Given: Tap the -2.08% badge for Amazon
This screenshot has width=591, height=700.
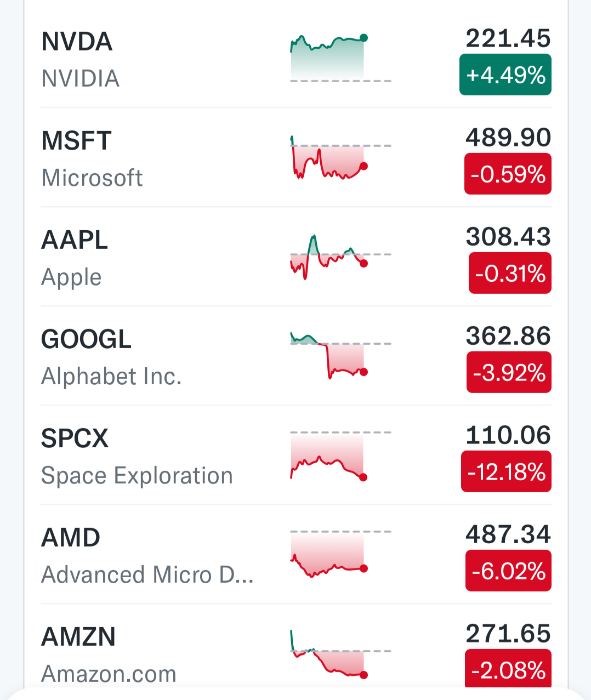Looking at the screenshot, I should (508, 669).
